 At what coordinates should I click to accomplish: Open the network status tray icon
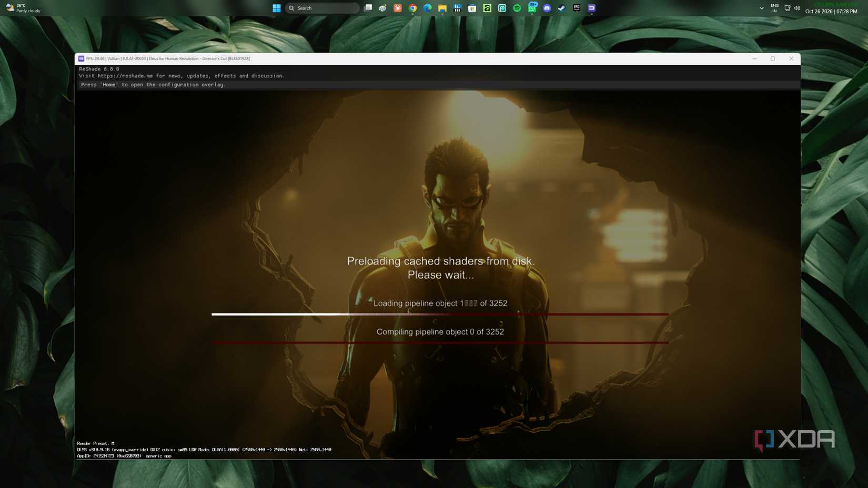click(x=788, y=8)
